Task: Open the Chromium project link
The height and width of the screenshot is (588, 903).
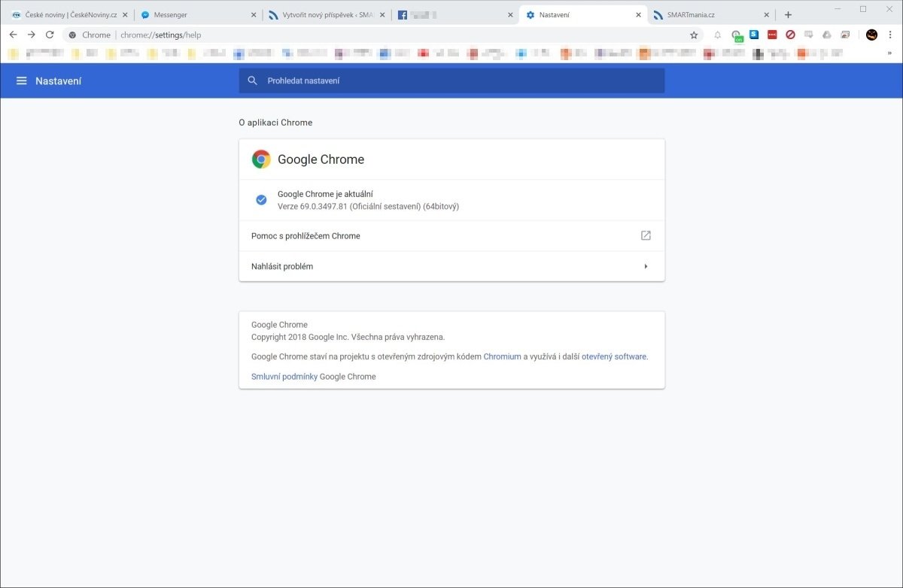Action: [502, 356]
